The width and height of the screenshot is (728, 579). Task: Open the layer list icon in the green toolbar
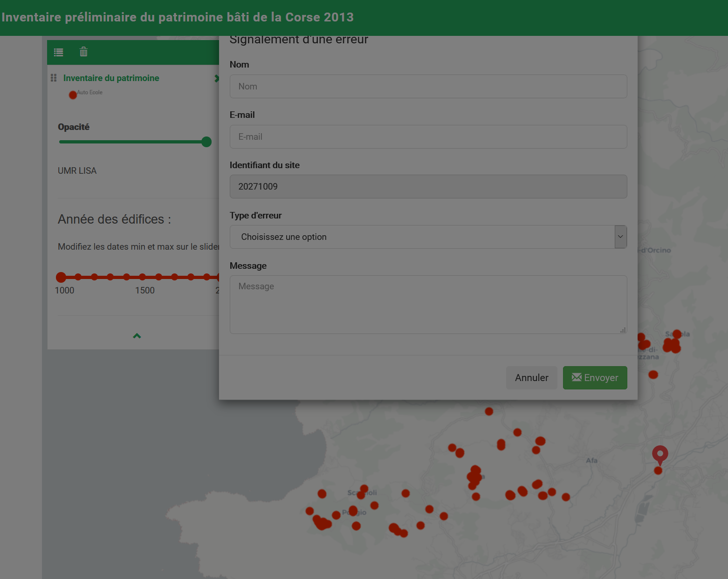58,52
